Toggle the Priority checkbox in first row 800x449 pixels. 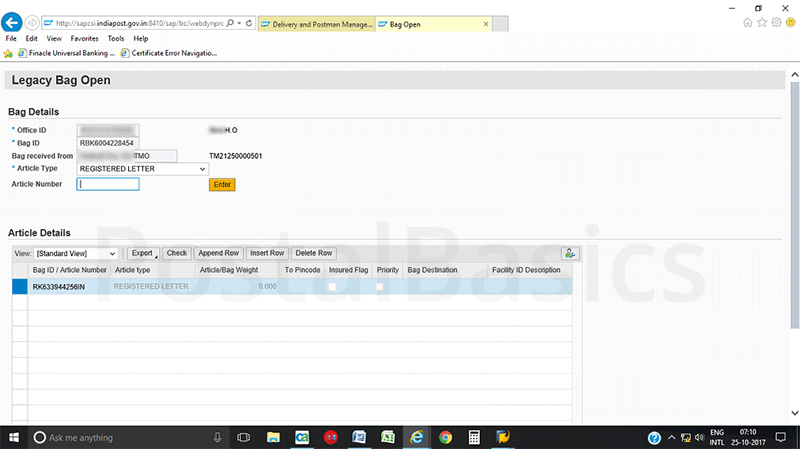[380, 287]
